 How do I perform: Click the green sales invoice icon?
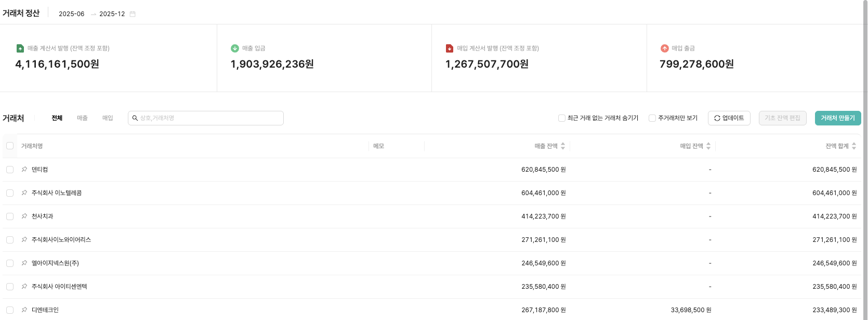20,48
